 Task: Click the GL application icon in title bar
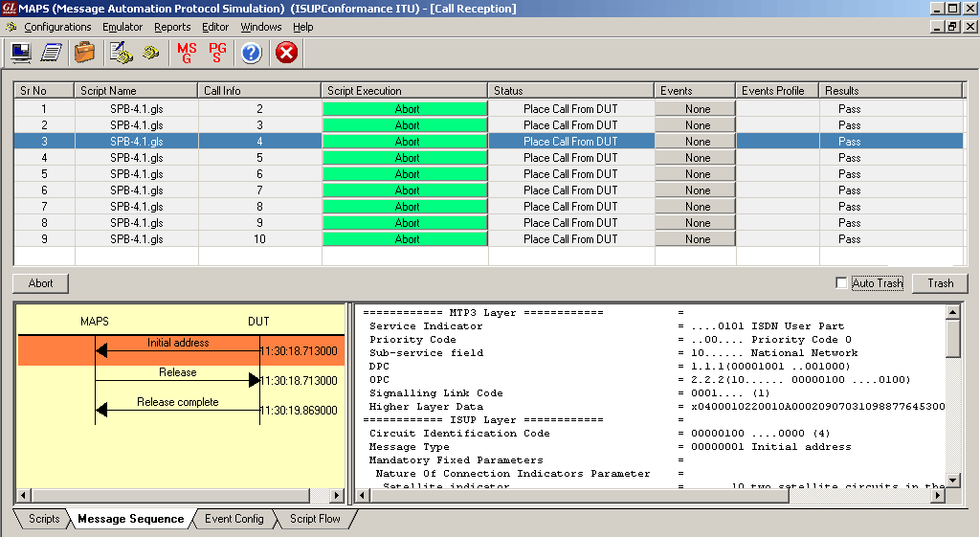[9, 8]
